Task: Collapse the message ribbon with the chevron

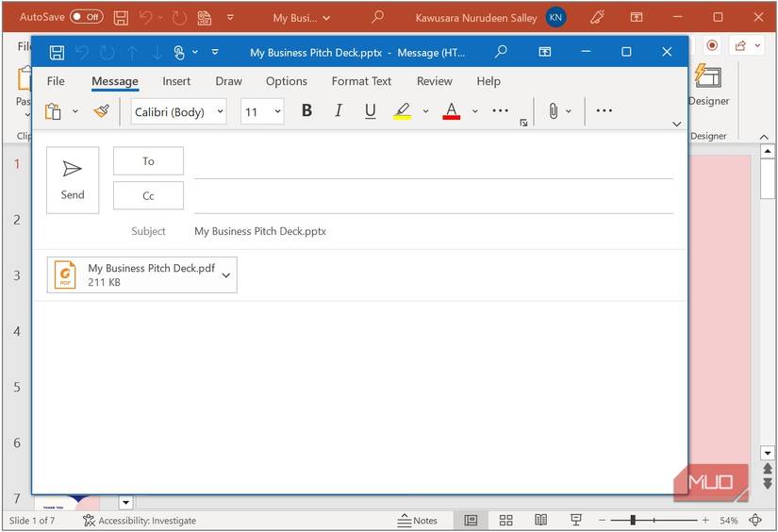Action: 676,124
